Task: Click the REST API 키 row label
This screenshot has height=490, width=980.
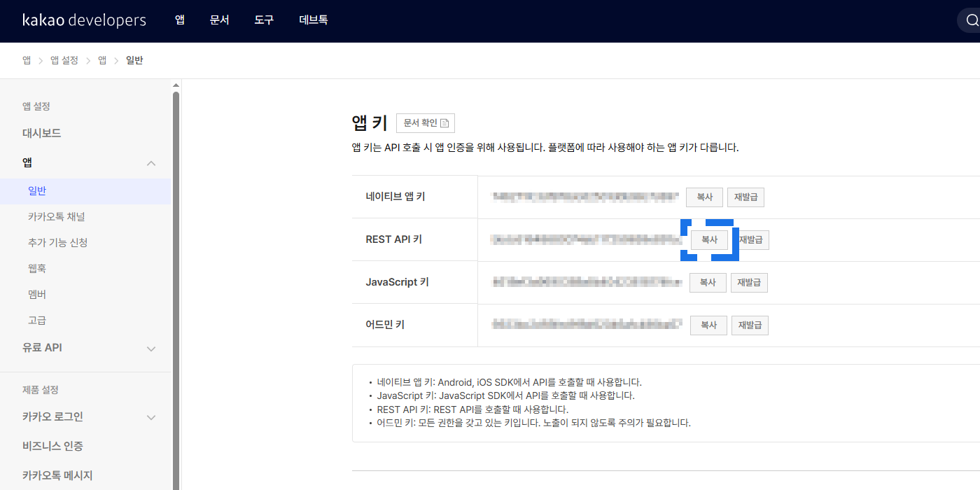Action: (394, 239)
